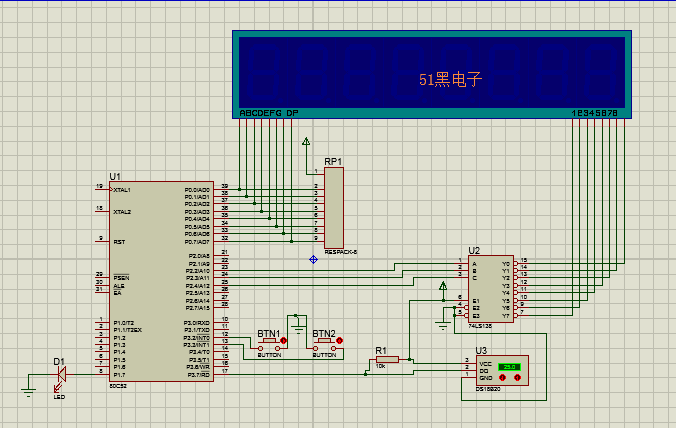
Task: Select the D1 LED diode symbol
Action: 62,375
